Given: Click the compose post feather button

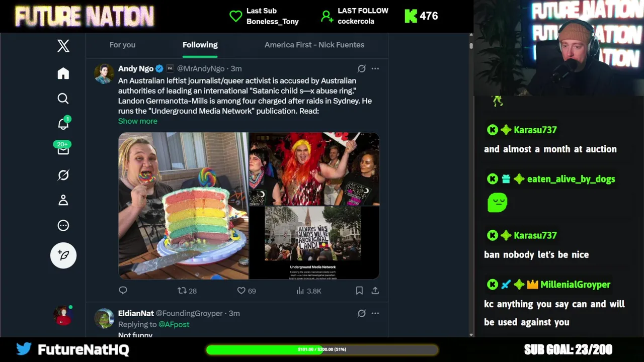Looking at the screenshot, I should point(63,255).
